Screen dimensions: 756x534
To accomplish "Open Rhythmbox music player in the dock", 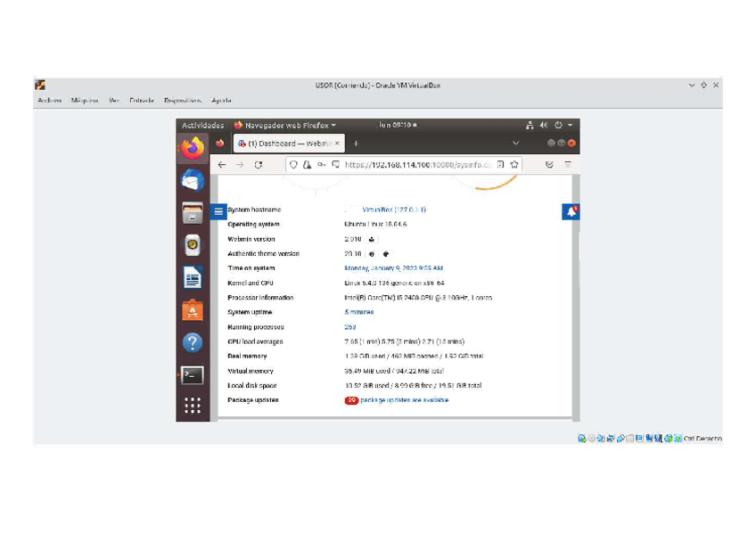I will coord(193,245).
